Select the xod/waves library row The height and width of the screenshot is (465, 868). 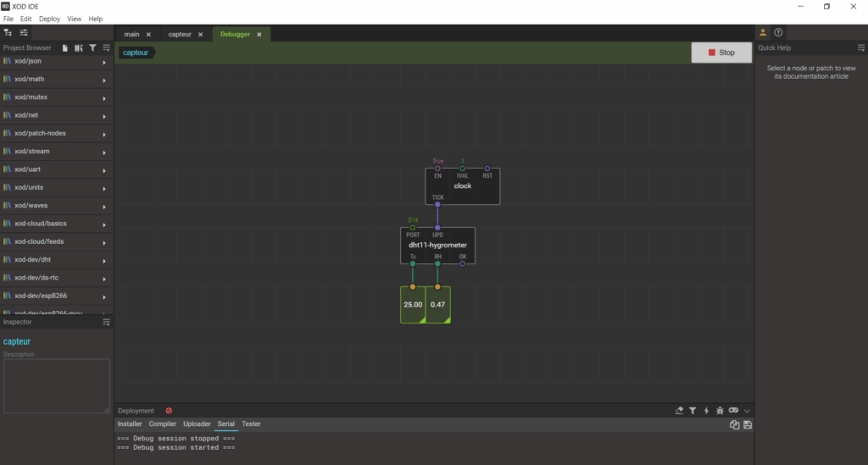point(57,206)
